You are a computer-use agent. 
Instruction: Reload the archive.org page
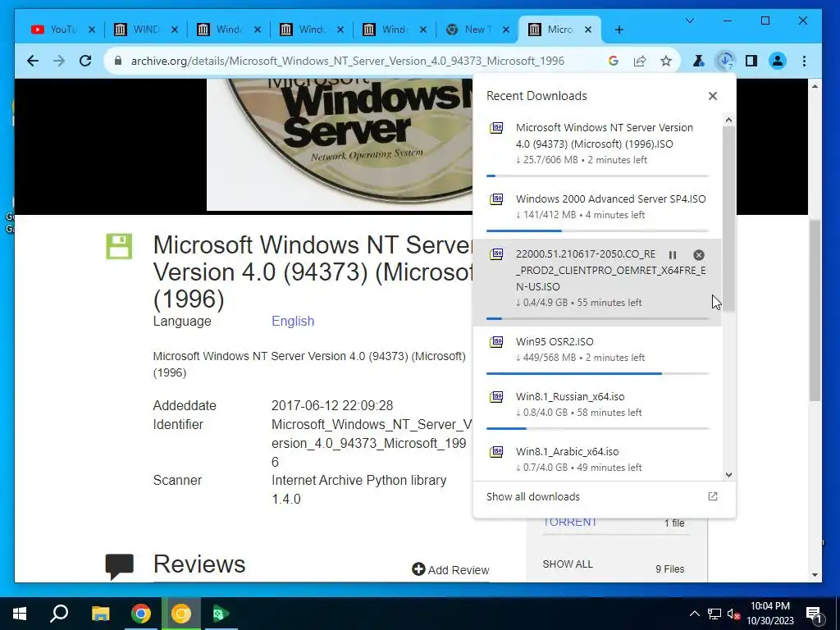85,61
